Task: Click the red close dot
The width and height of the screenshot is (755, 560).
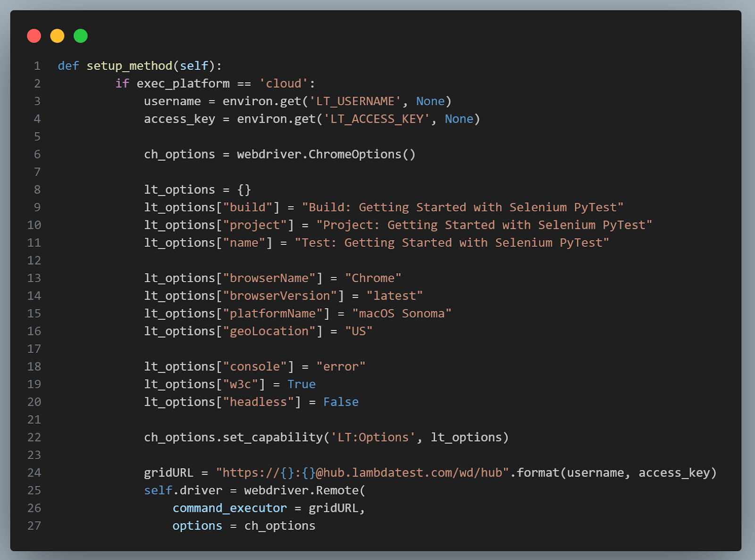Action: point(34,36)
